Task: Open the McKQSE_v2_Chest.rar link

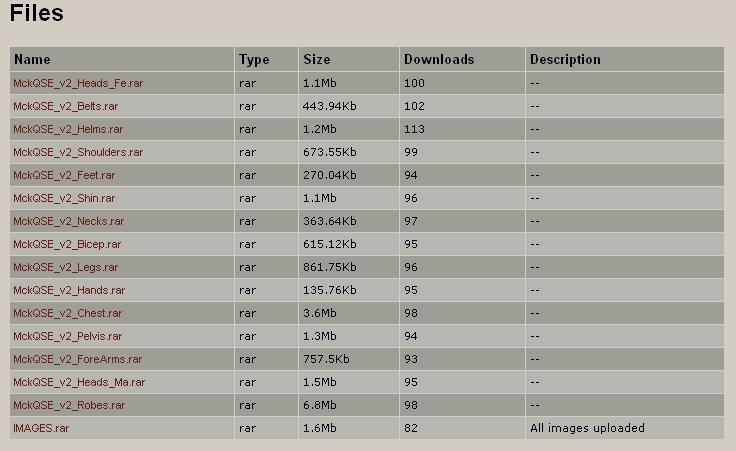Action: (67, 313)
